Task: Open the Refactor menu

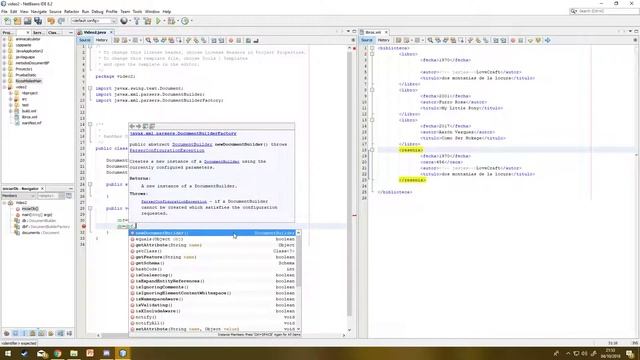Action: coord(71,11)
